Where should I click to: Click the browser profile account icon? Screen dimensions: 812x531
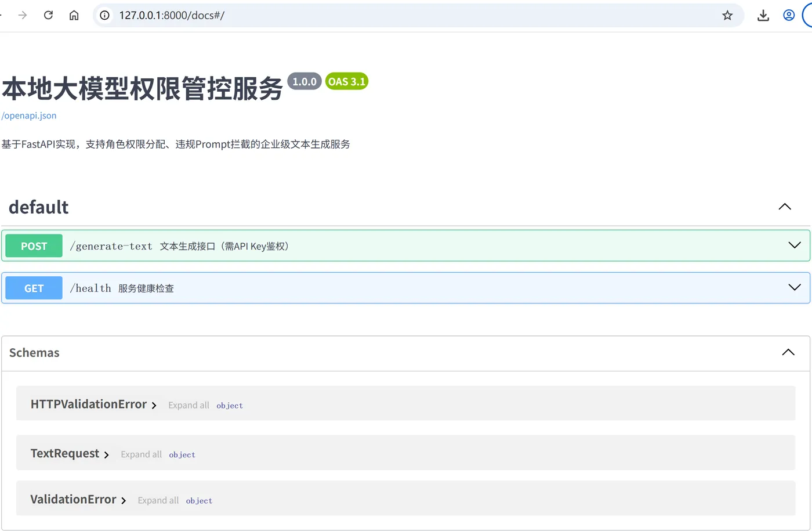(788, 15)
